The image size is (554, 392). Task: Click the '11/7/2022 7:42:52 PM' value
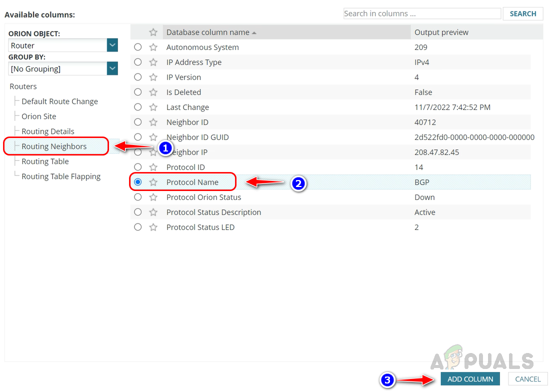[x=452, y=107]
